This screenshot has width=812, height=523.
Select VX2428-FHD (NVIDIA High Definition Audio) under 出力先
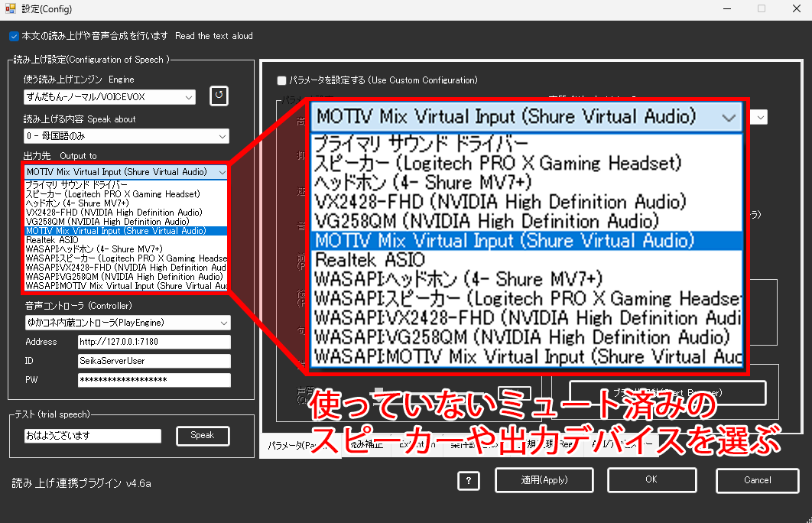click(126, 213)
